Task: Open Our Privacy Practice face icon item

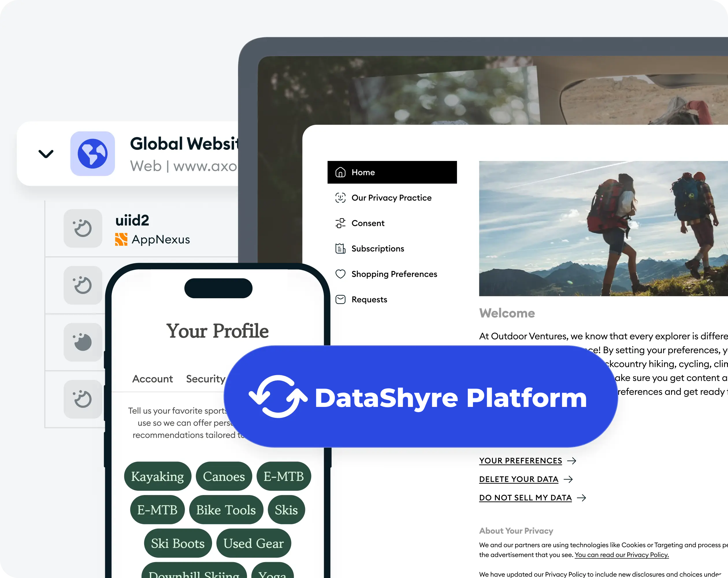Action: (392, 198)
